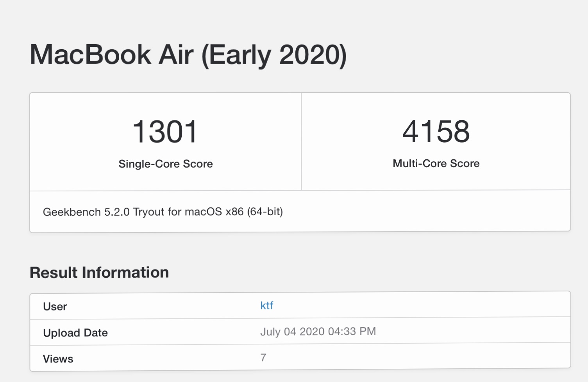The image size is (588, 382).
Task: Click the 1301 single-core score number
Action: click(165, 132)
